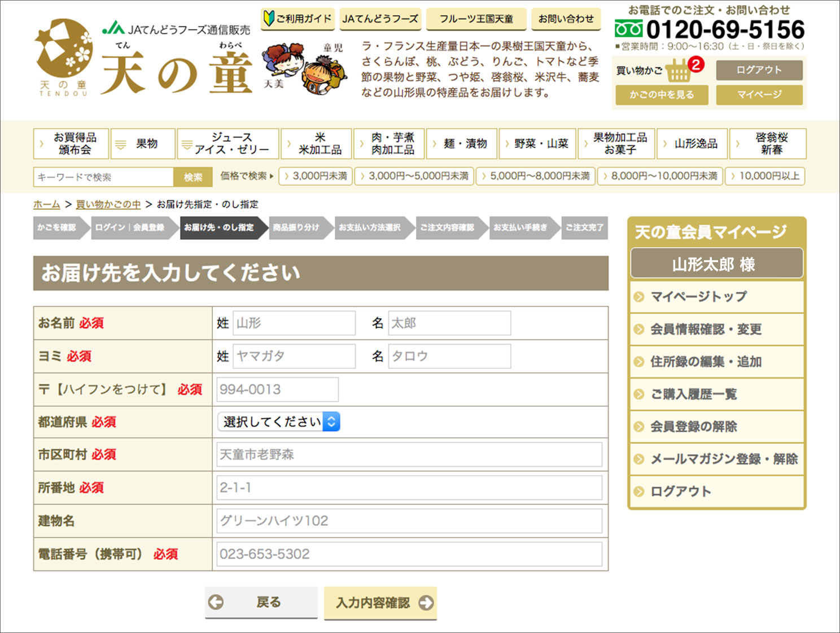Click the left arrow icon on 戻る
This screenshot has width=840, height=633.
216,603
